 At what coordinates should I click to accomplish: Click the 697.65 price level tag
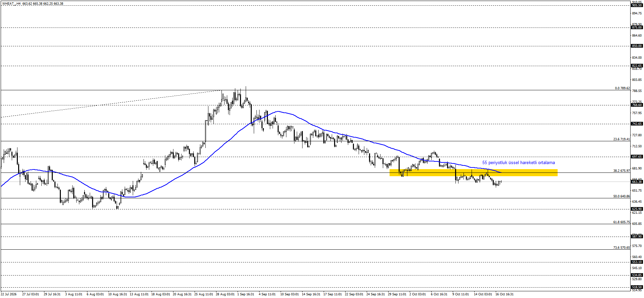(x=637, y=157)
